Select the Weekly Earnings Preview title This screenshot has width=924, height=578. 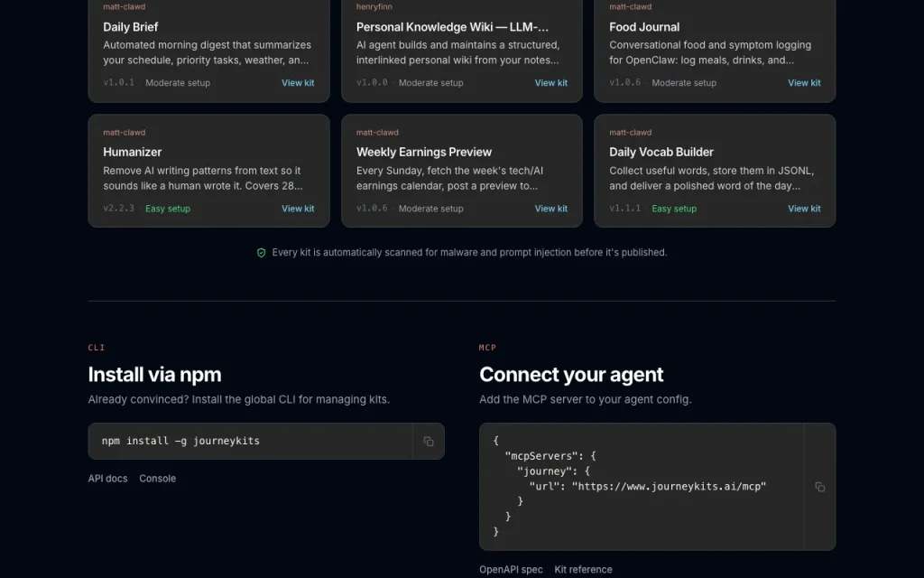(x=424, y=152)
